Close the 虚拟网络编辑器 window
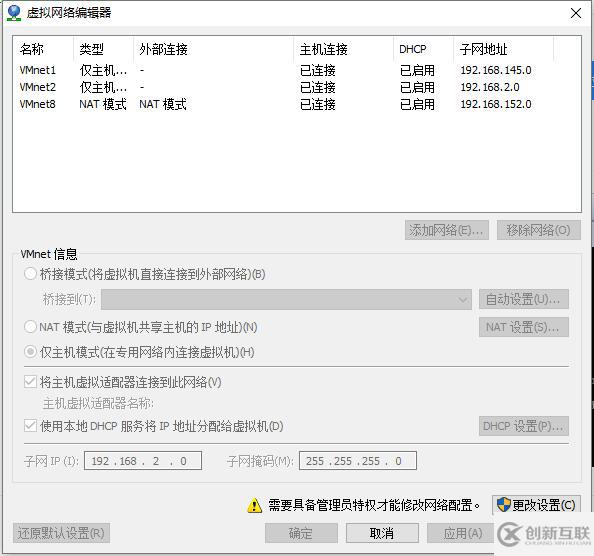 pyautogui.click(x=576, y=13)
